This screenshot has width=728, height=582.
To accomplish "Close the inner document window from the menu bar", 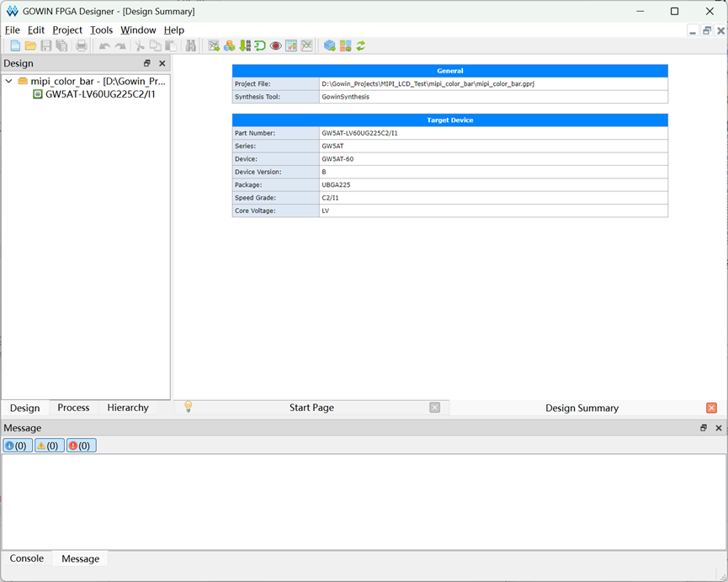I will [720, 30].
